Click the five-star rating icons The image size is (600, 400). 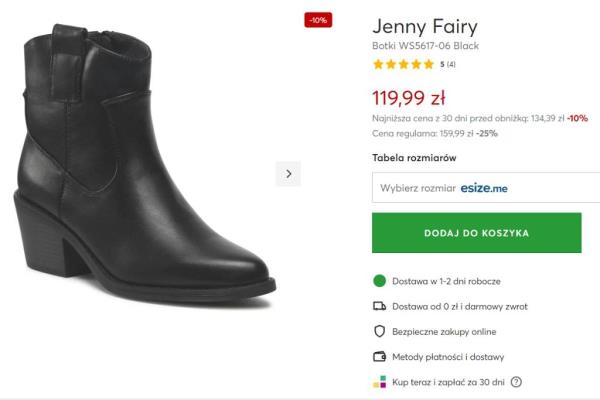[x=403, y=64]
